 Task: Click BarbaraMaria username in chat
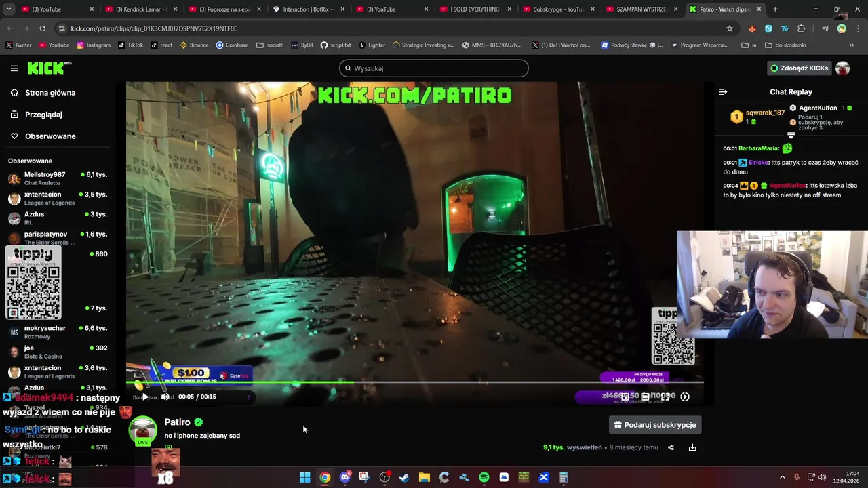click(758, 148)
